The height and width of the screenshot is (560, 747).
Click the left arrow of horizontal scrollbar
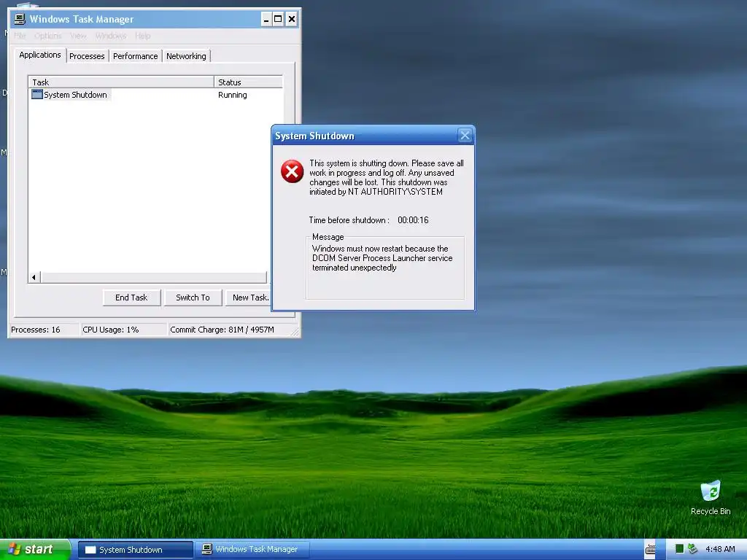34,277
